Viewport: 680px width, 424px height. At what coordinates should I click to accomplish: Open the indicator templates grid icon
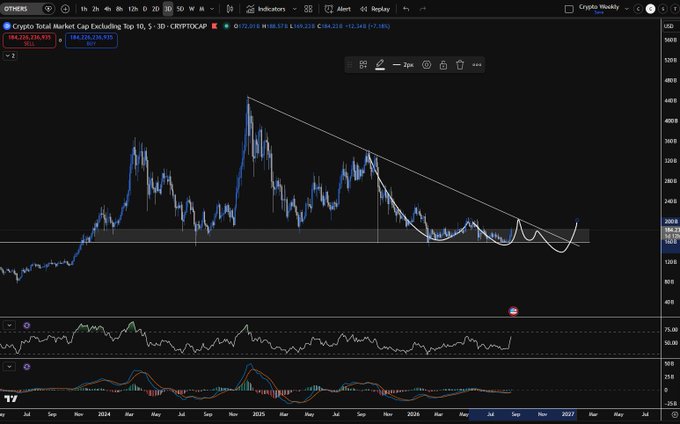[x=308, y=9]
